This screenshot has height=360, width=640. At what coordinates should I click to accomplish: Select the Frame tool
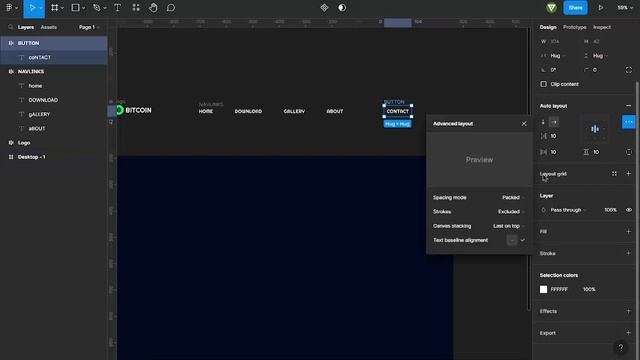tap(54, 8)
